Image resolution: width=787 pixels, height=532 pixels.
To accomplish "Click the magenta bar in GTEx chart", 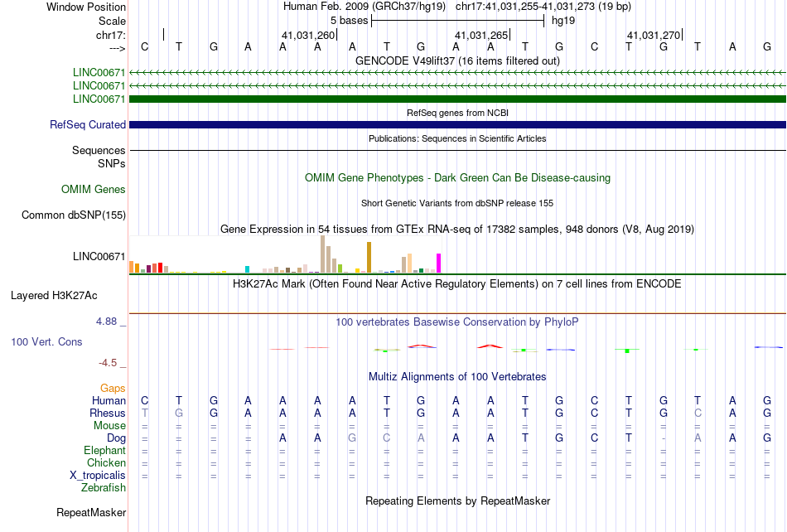I will [x=439, y=264].
